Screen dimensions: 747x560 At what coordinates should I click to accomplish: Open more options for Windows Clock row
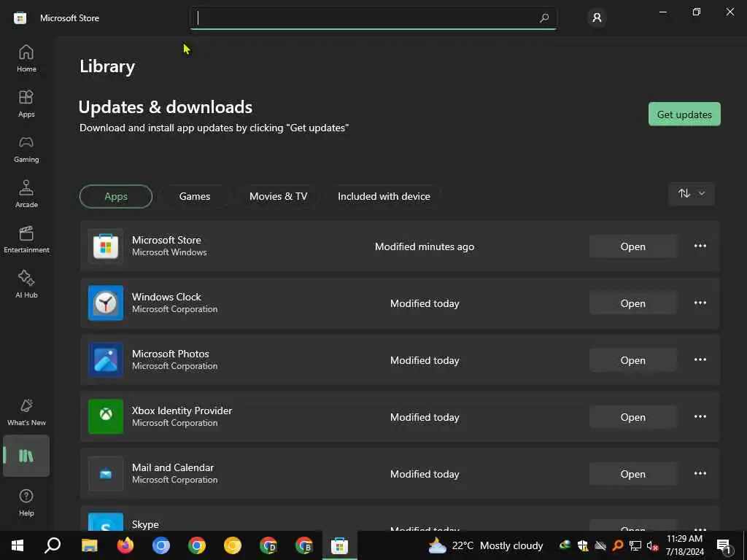coord(700,303)
